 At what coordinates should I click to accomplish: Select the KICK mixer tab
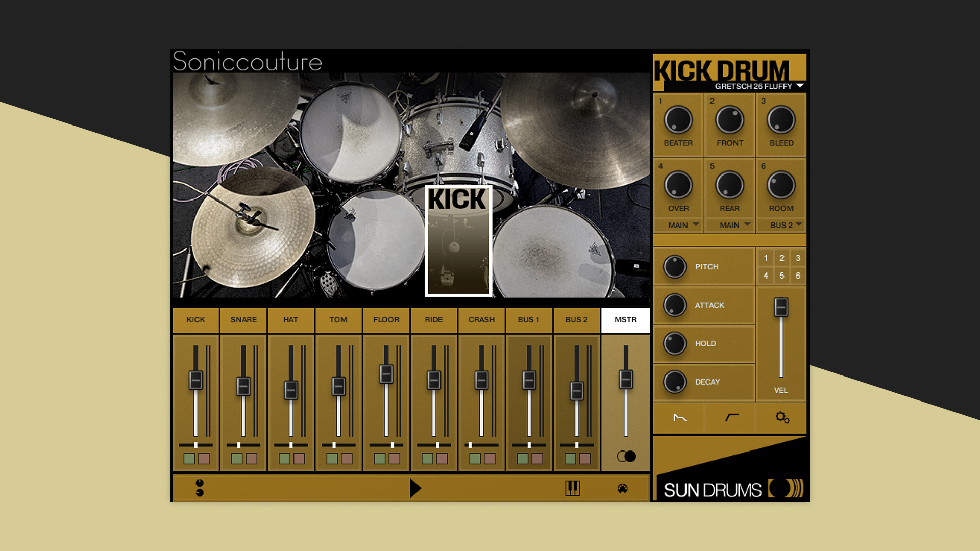(196, 320)
